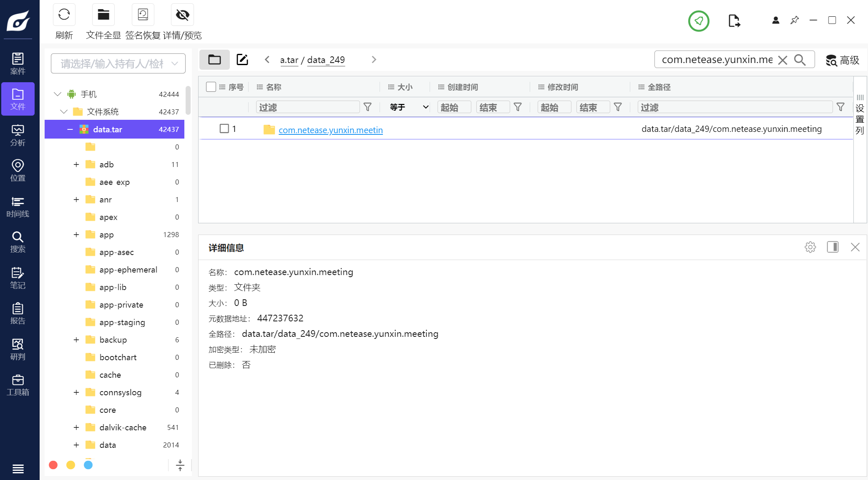The image size is (868, 480).
Task: Click the red color tag dot
Action: tap(53, 465)
